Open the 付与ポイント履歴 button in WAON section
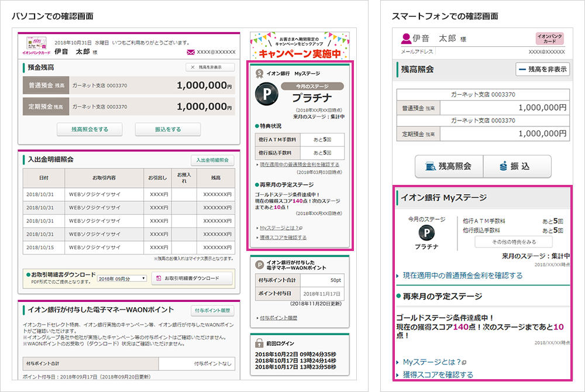585x392 pixels. coord(212,310)
